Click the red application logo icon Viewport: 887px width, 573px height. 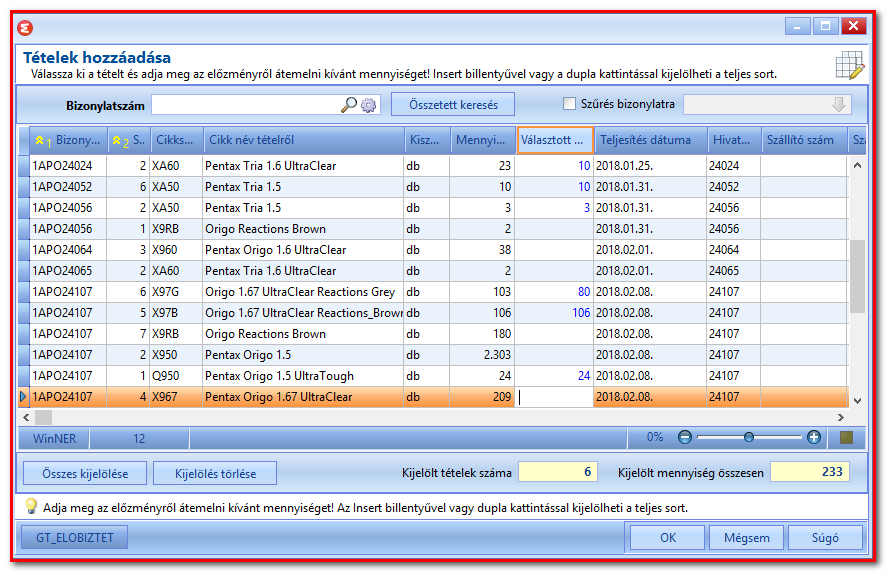pyautogui.click(x=25, y=27)
